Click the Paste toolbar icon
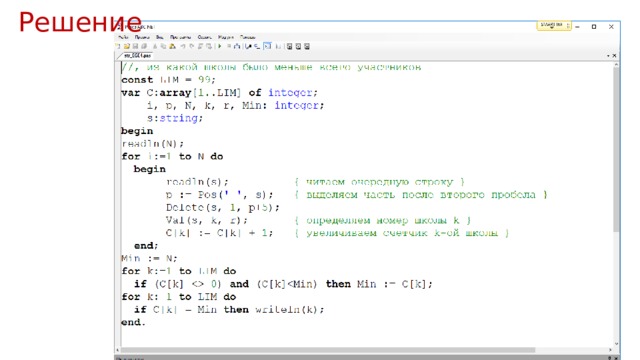Image resolution: width=640 pixels, height=360 pixels. (x=172, y=46)
